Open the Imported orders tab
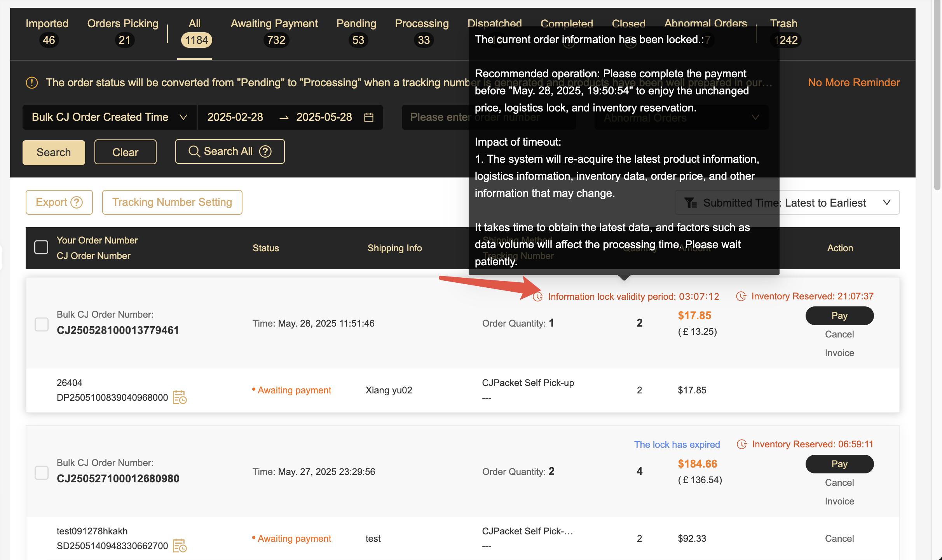Screen dimensions: 942x560 (x=47, y=32)
